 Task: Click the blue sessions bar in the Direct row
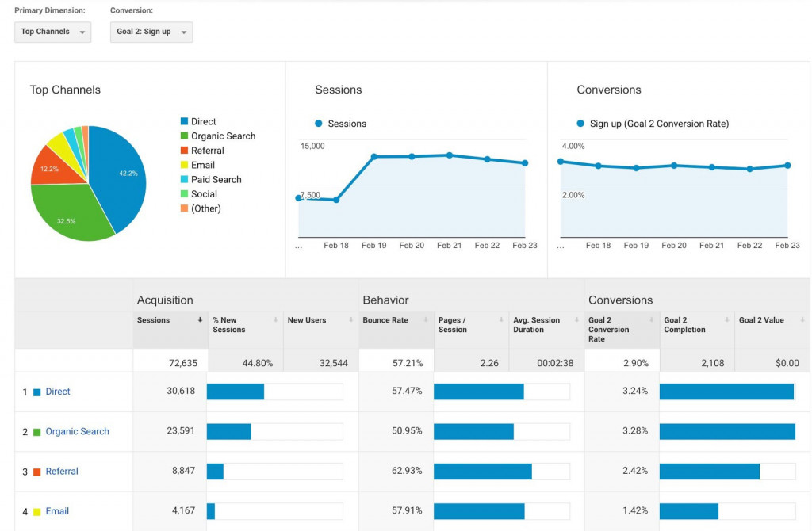[236, 391]
